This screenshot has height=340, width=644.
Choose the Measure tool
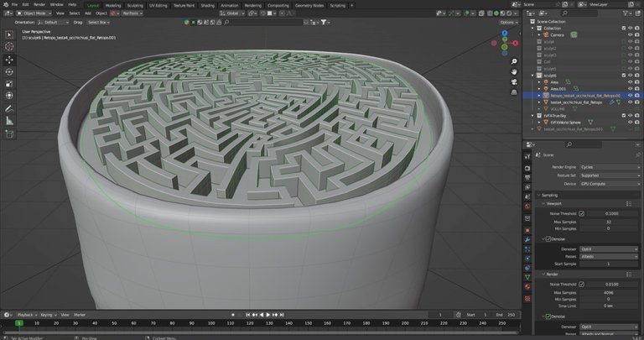coord(9,120)
